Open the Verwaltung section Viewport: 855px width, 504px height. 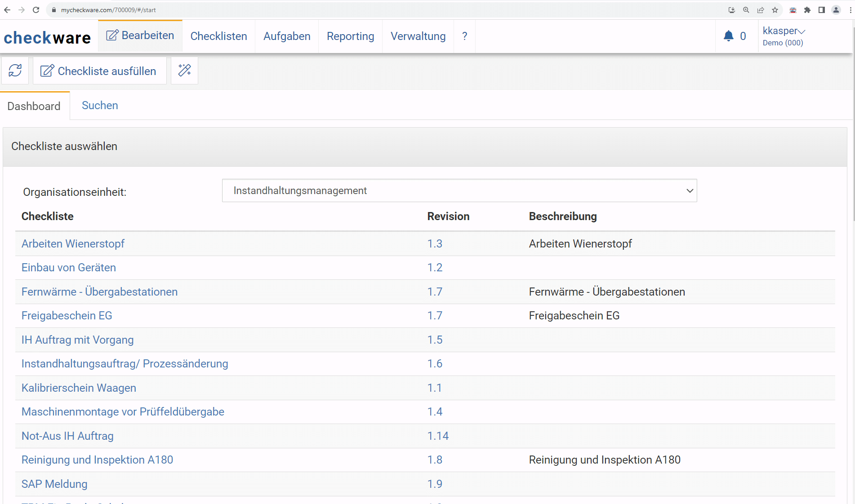point(418,36)
